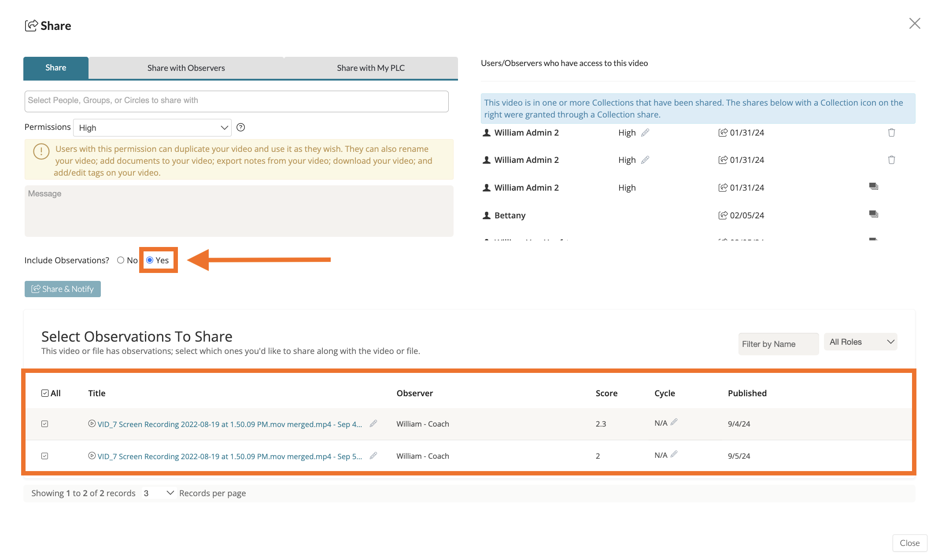Open the All Roles filter dropdown
Viewport: 938px width, 560px height.
[860, 342]
